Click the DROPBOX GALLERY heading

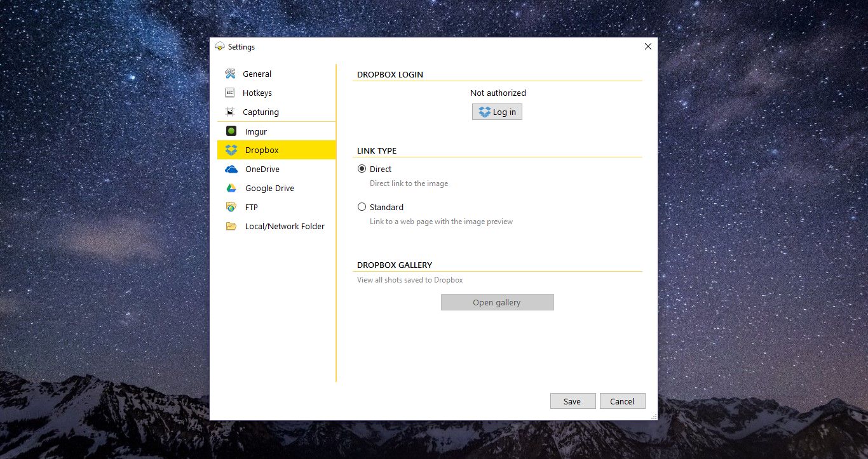pyautogui.click(x=395, y=265)
